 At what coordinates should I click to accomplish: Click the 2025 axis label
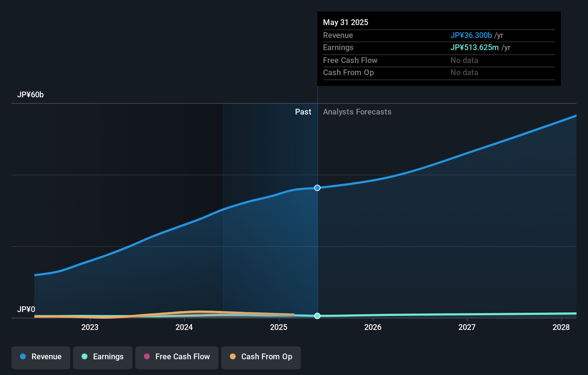[279, 327]
